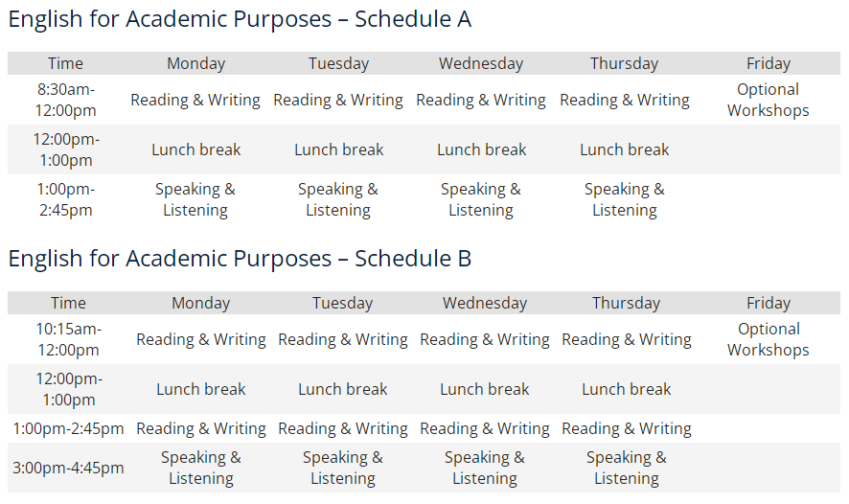This screenshot has width=849, height=504.
Task: Click the Schedule A heading
Action: (240, 19)
